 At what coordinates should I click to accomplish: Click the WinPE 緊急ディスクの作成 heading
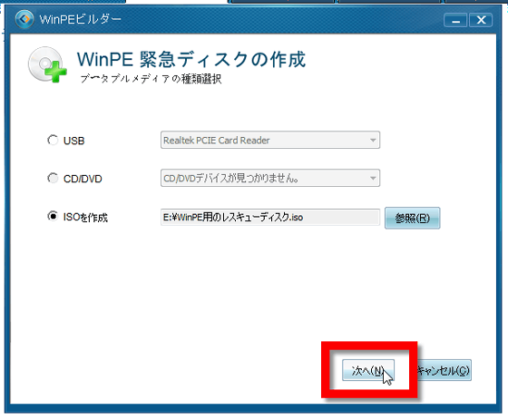pos(191,59)
